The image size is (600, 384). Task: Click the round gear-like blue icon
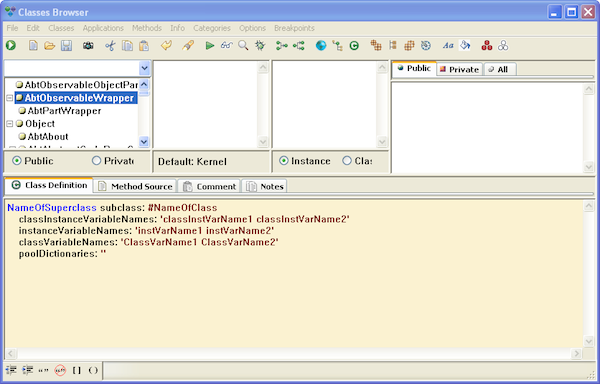click(426, 46)
